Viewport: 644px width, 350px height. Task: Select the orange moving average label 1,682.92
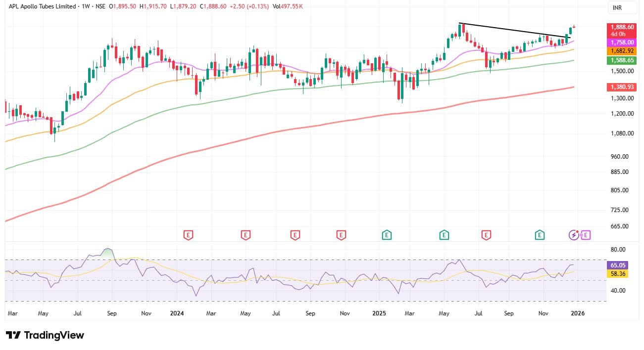(x=622, y=51)
